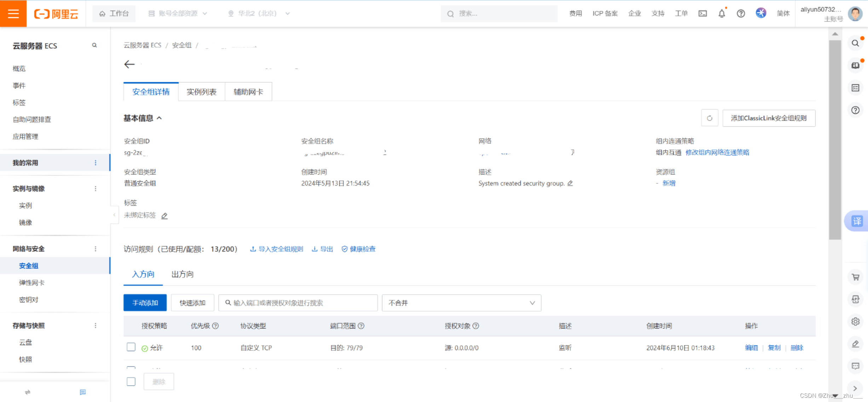The image size is (868, 402).
Task: Expand the 不合并 filter dropdown
Action: [x=461, y=303]
